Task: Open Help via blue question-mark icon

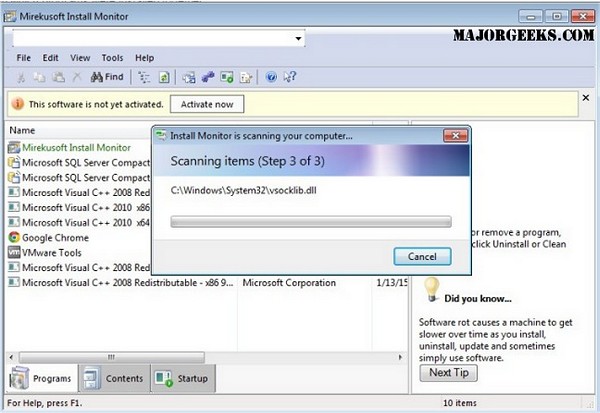Action: pyautogui.click(x=271, y=77)
